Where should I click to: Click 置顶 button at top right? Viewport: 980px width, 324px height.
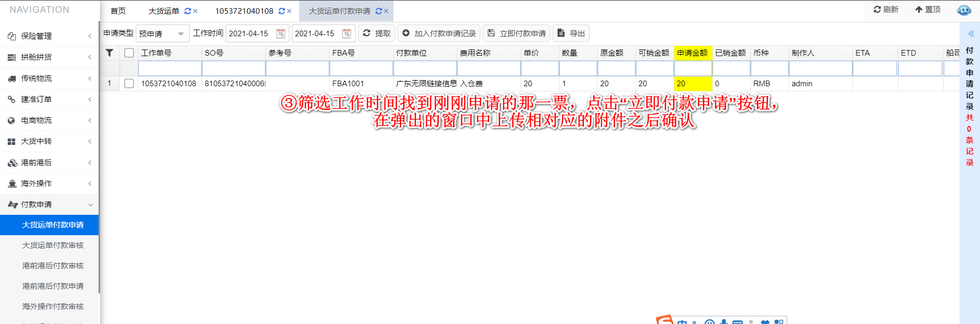coord(927,10)
